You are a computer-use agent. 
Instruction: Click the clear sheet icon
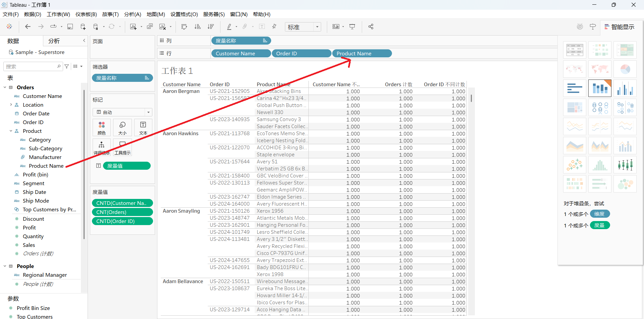click(x=163, y=26)
